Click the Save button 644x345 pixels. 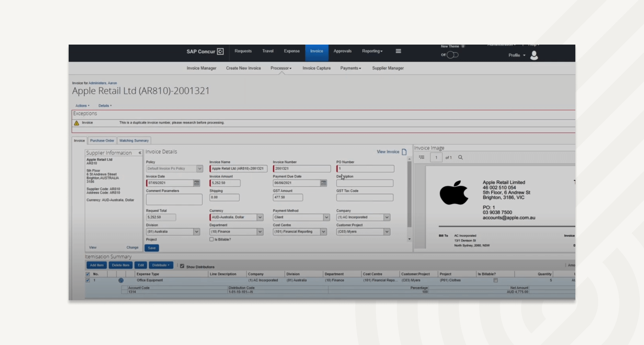[x=152, y=248]
